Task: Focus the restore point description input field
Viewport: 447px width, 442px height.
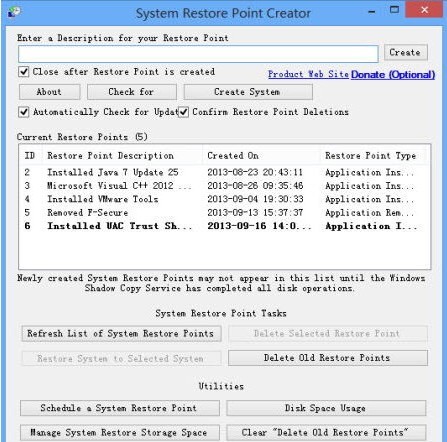Action: pos(198,54)
